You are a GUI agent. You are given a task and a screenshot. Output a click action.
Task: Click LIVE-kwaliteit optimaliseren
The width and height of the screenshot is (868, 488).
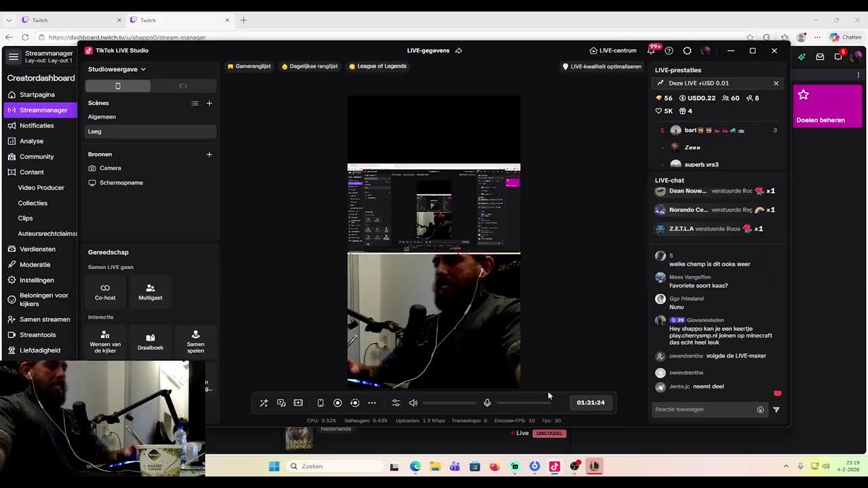[x=601, y=66]
